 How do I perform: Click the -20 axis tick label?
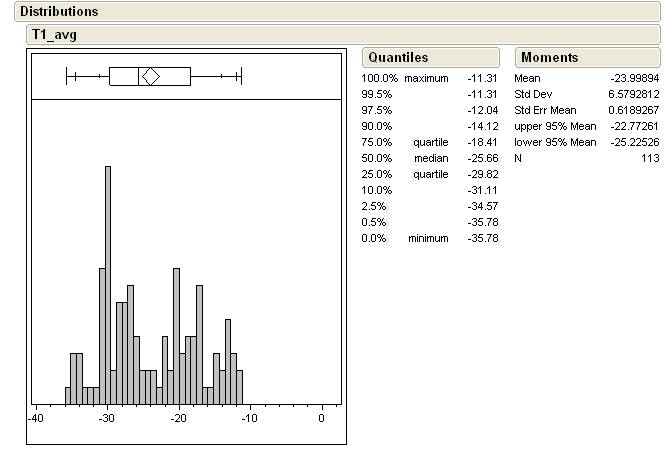[x=179, y=418]
